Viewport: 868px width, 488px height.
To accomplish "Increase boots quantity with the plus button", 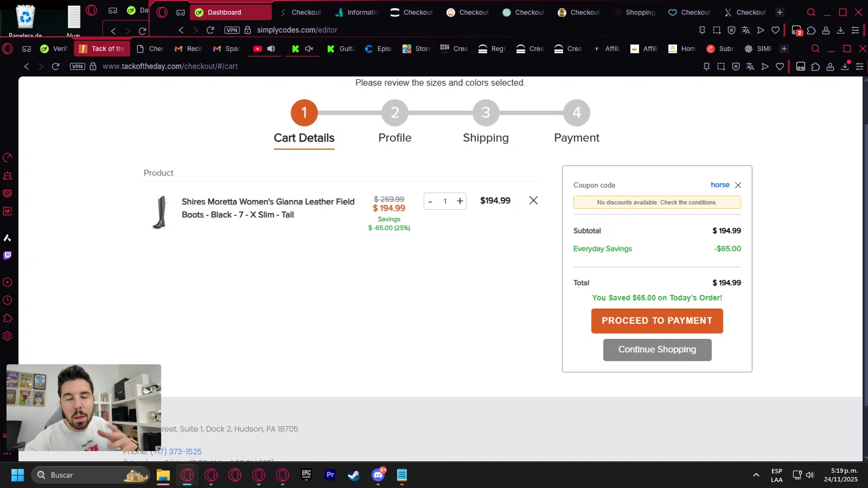I will coord(460,201).
